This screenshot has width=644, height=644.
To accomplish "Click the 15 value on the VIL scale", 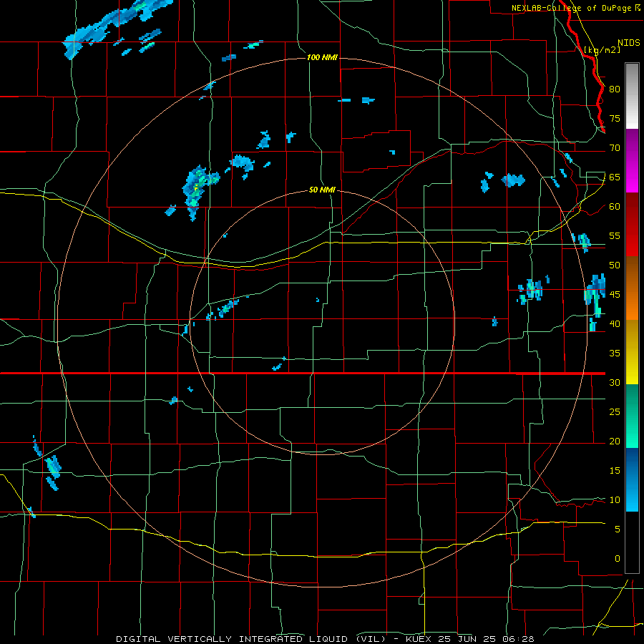I will 615,471.
